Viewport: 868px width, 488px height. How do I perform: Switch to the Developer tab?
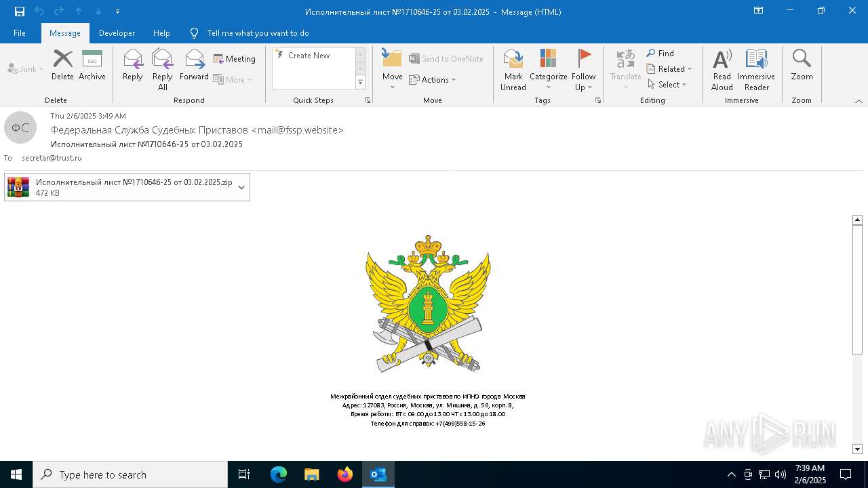click(x=117, y=33)
